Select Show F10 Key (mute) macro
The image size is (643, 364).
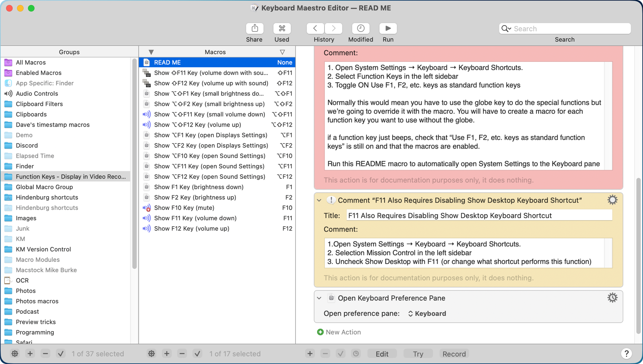tap(217, 208)
